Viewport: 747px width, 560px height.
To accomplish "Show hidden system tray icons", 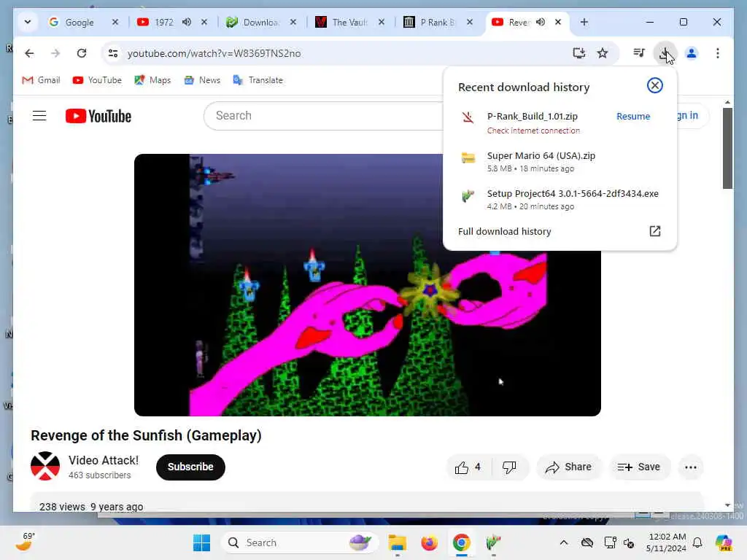I will 564,542.
